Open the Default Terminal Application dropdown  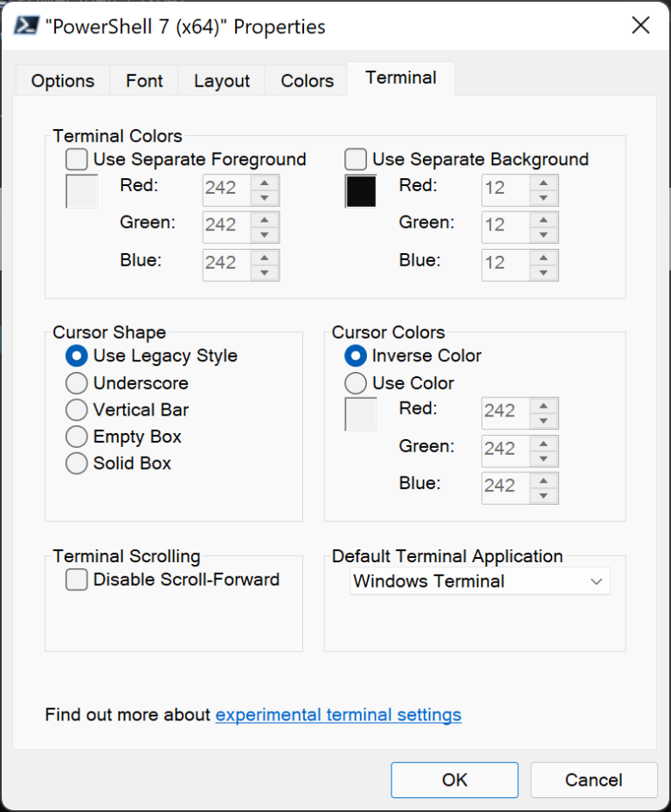[x=480, y=581]
